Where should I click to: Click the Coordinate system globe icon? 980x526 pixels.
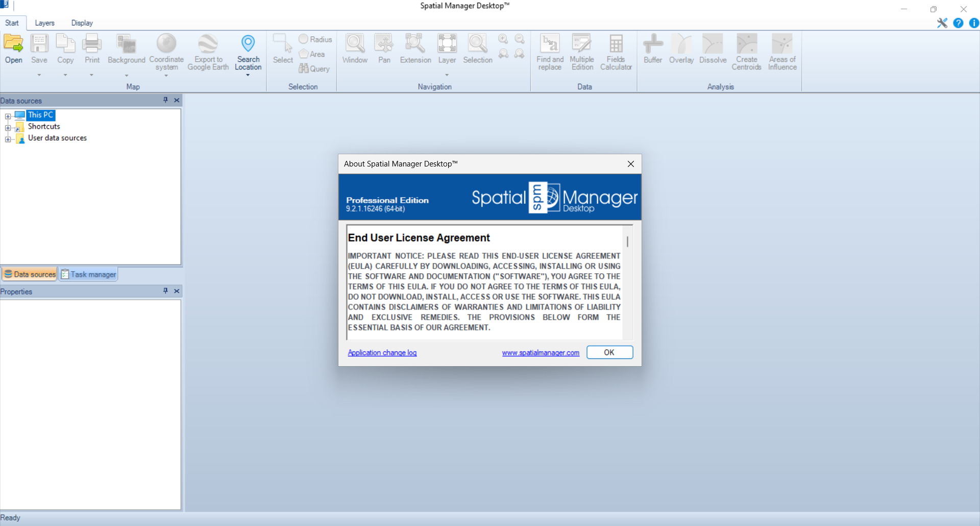click(166, 44)
